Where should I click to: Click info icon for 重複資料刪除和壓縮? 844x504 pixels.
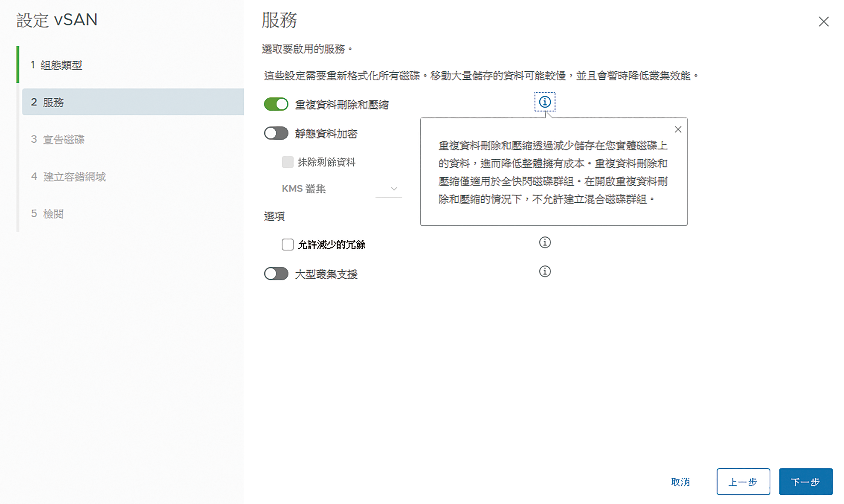coord(545,102)
